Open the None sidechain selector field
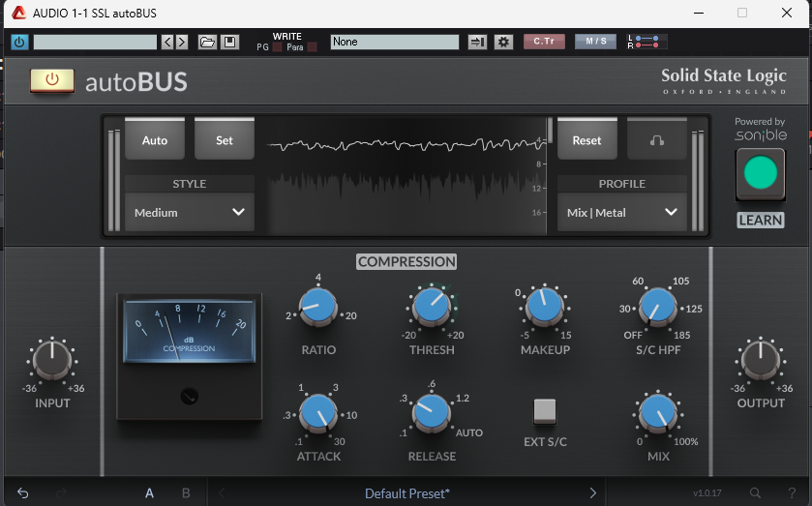Image resolution: width=812 pixels, height=506 pixels. click(394, 42)
